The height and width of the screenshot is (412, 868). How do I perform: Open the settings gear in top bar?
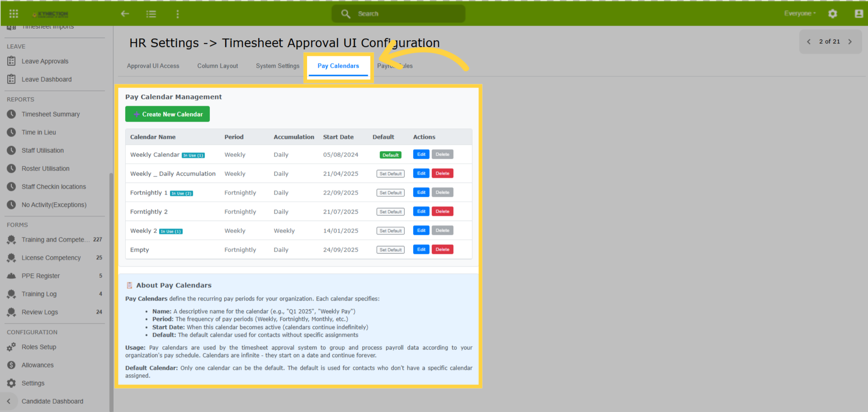tap(833, 14)
